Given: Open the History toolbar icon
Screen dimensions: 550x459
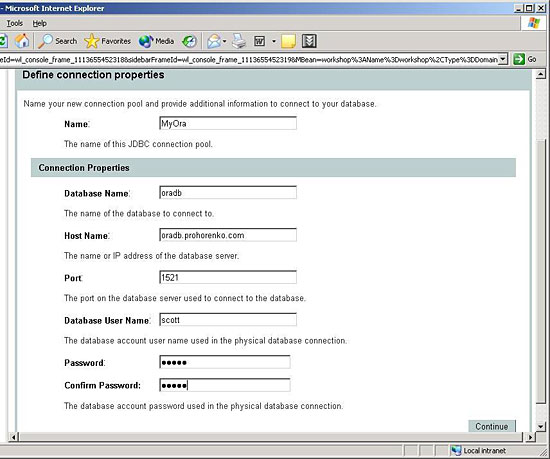Looking at the screenshot, I should click(189, 41).
